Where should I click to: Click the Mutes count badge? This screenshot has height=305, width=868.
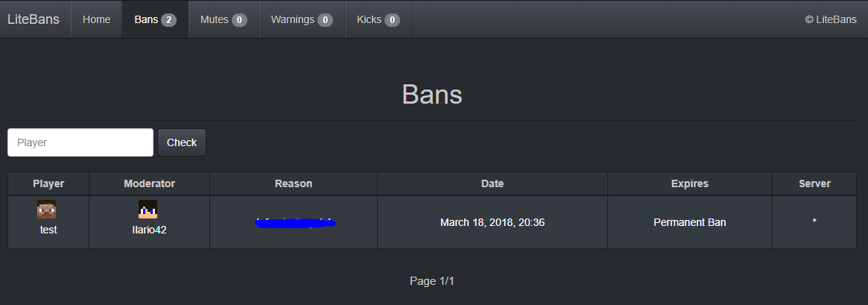click(x=239, y=20)
